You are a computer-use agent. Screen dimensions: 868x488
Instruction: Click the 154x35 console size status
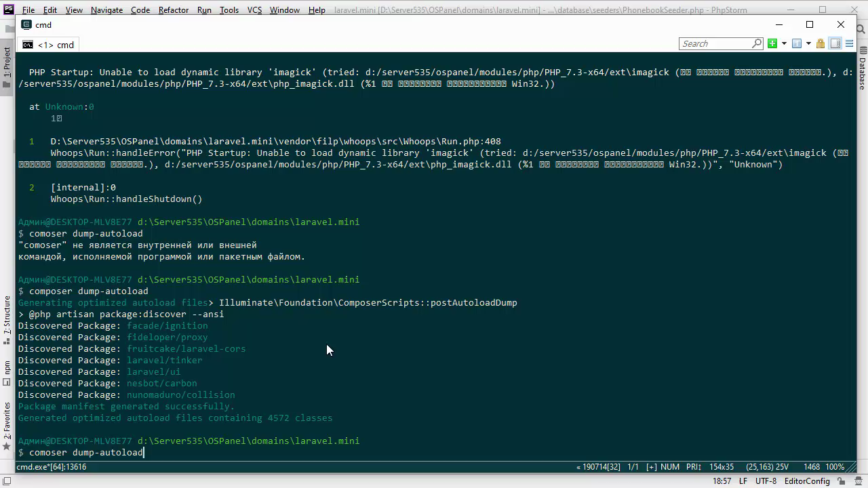point(722,467)
